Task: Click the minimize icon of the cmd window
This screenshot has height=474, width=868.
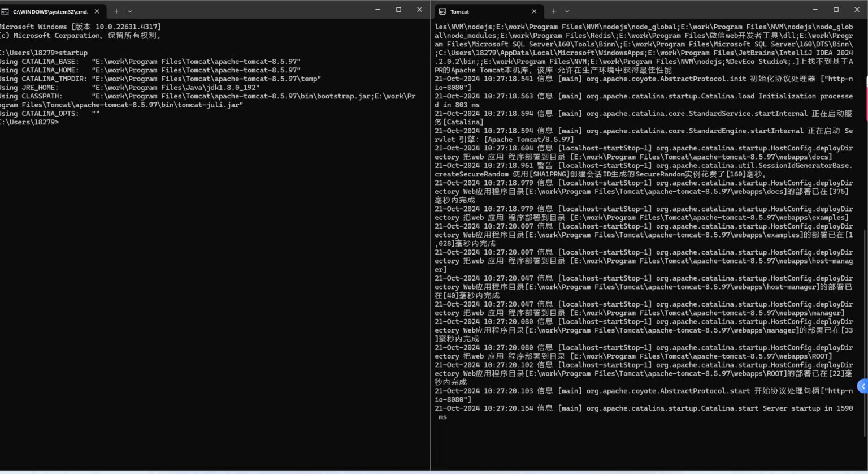Action: (x=377, y=10)
